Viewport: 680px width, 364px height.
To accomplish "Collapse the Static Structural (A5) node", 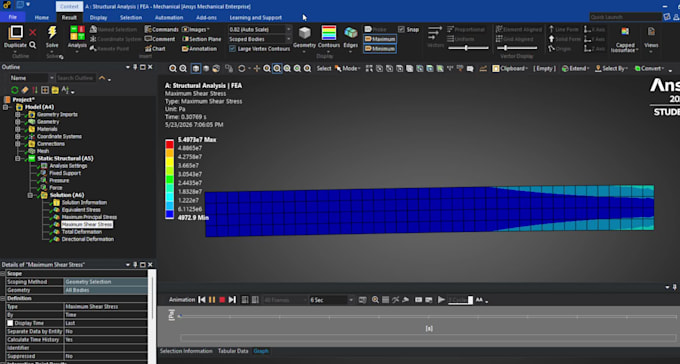I will (x=18, y=158).
